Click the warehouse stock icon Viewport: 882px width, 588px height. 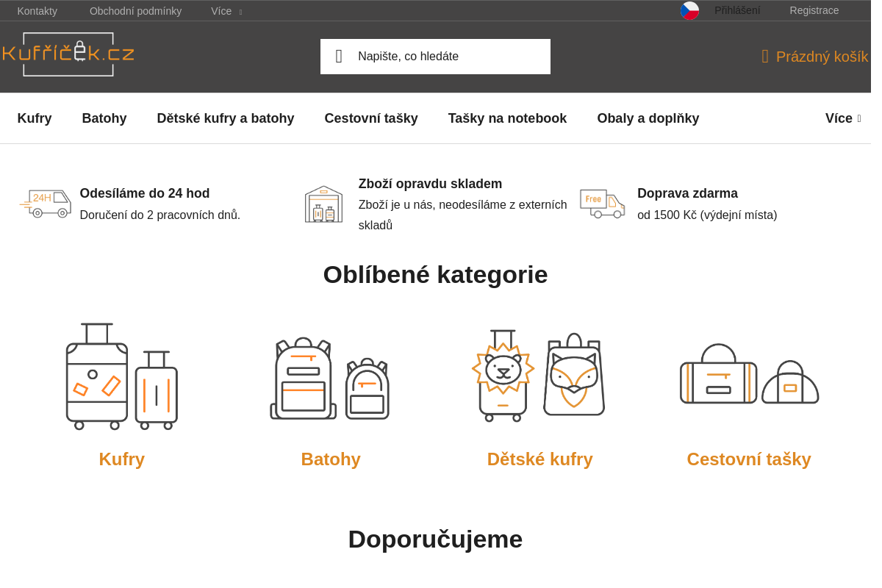pos(323,204)
